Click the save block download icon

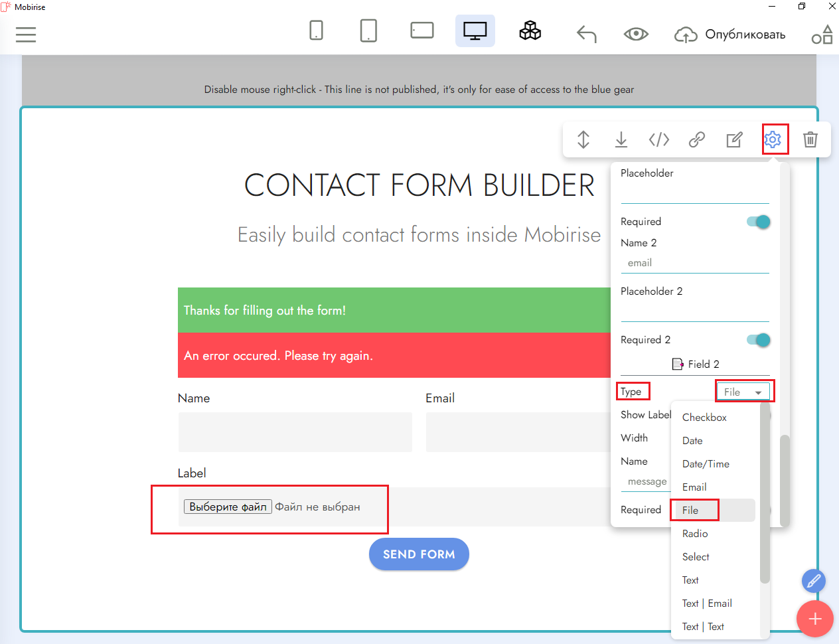point(621,139)
